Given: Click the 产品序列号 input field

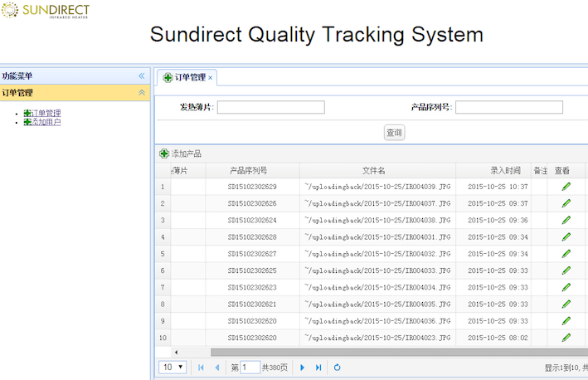Looking at the screenshot, I should pyautogui.click(x=508, y=107).
